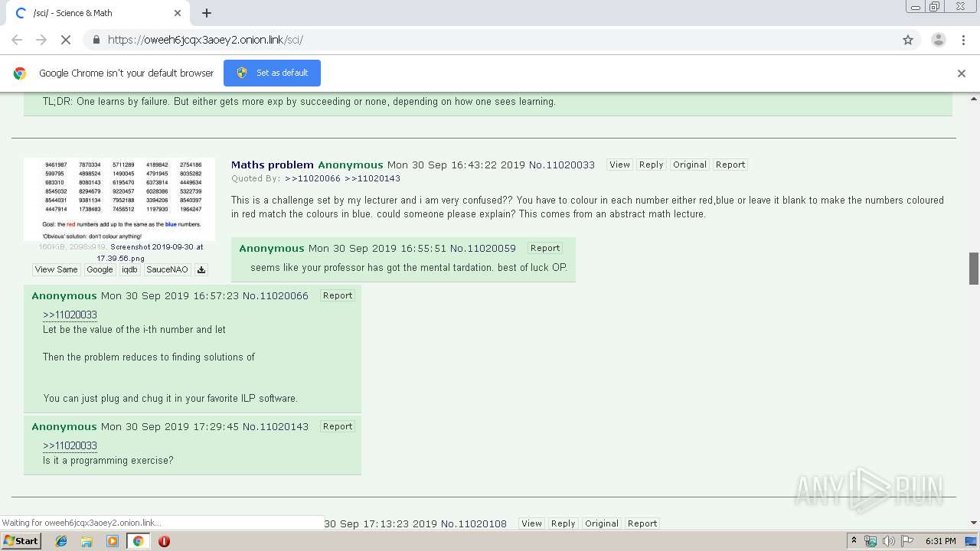Click the scrollbar down arrow
The height and width of the screenshot is (551, 980).
click(974, 523)
